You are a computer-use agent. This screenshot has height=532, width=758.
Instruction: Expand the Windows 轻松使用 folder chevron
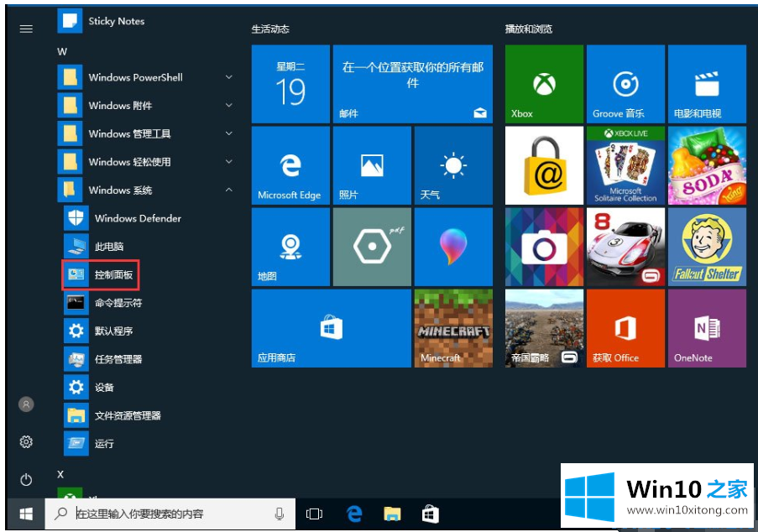[x=229, y=161]
